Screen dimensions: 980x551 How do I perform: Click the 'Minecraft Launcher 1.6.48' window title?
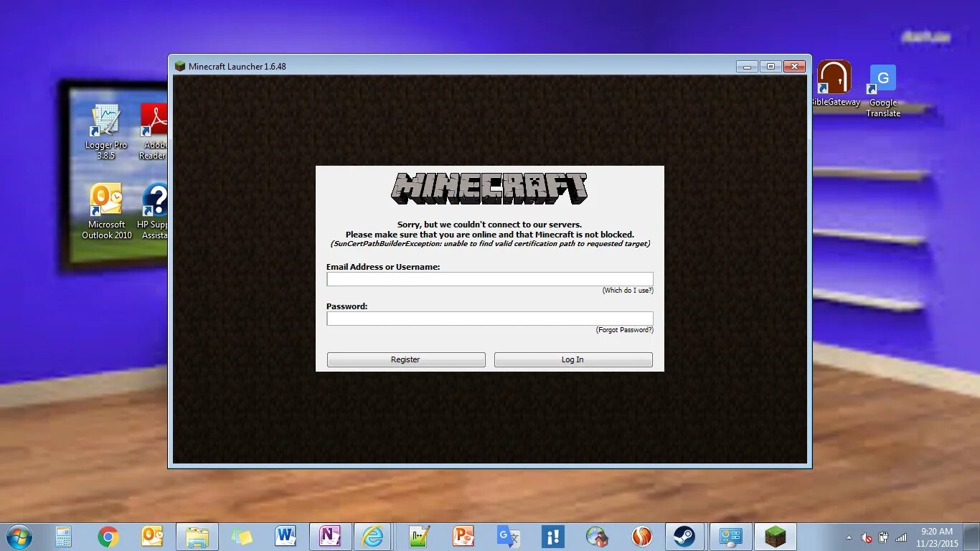tap(237, 67)
